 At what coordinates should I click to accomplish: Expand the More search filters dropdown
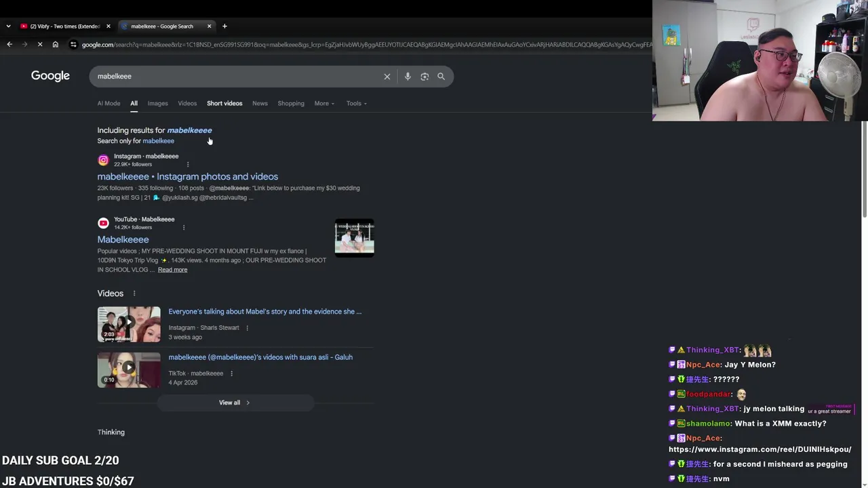click(x=324, y=104)
